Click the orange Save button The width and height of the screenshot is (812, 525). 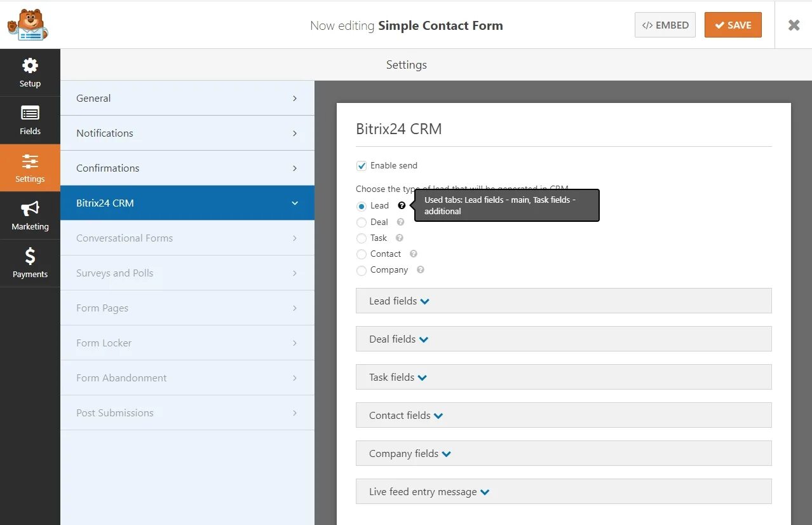(733, 25)
